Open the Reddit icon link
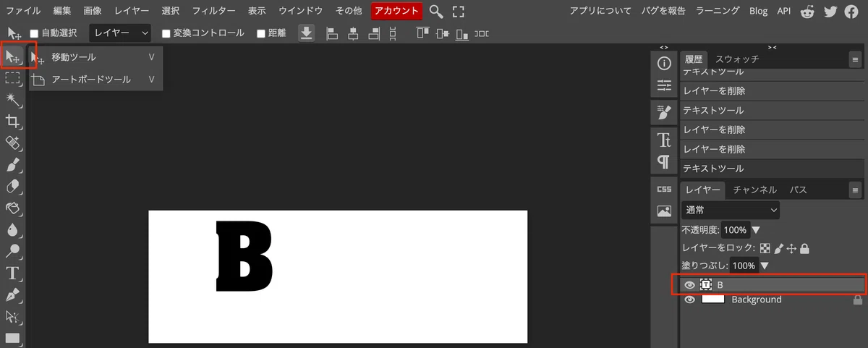The height and width of the screenshot is (348, 868). coord(807,11)
